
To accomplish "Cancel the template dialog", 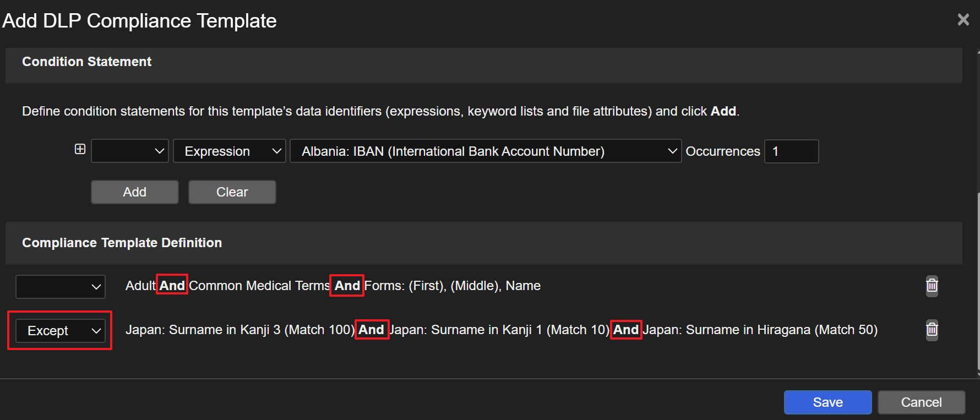I will (921, 402).
